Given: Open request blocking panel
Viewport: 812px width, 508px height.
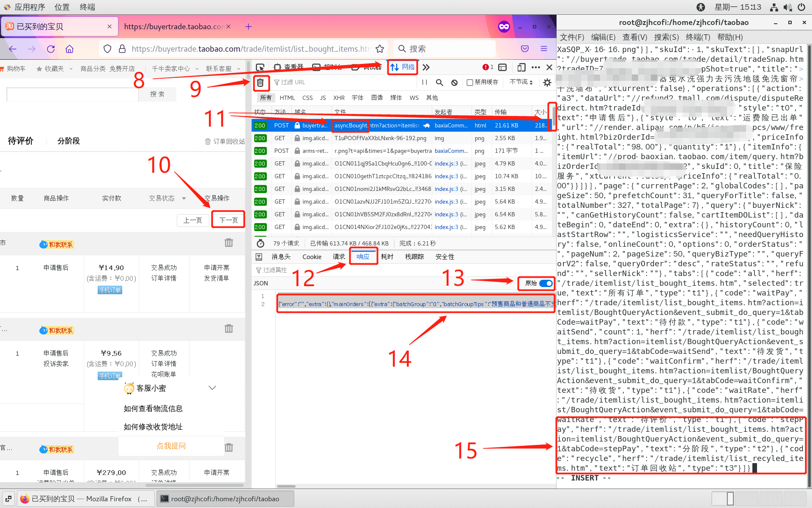Looking at the screenshot, I should 454,82.
